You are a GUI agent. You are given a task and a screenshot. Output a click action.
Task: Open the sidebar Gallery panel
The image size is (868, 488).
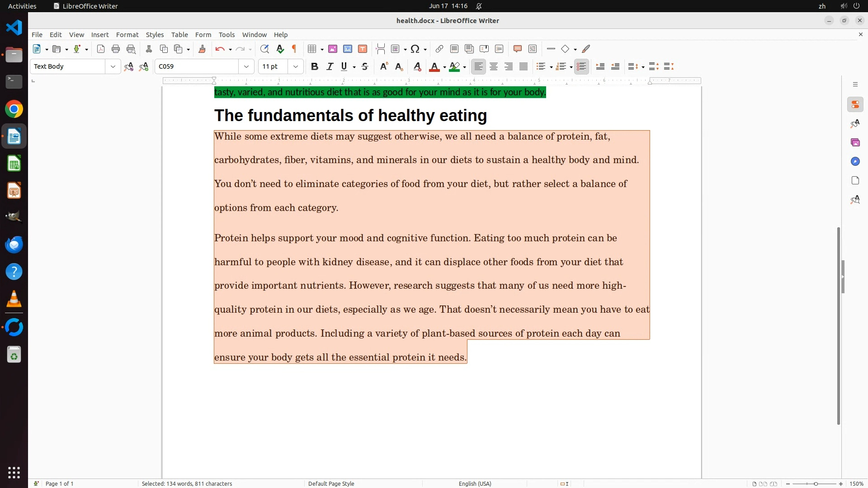click(855, 143)
